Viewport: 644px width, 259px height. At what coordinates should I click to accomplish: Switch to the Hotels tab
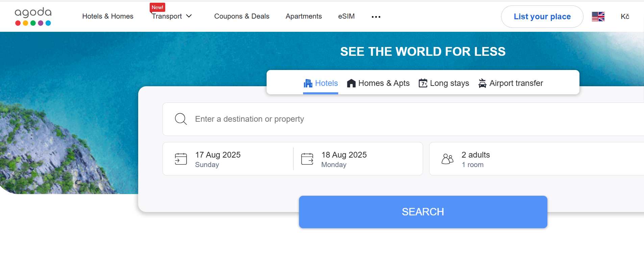point(321,83)
